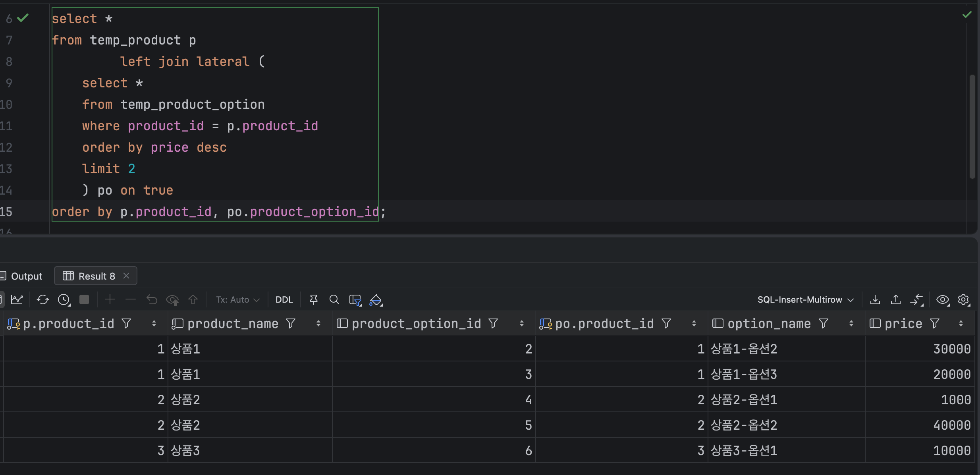Open the result grid settings gear icon

click(964, 299)
